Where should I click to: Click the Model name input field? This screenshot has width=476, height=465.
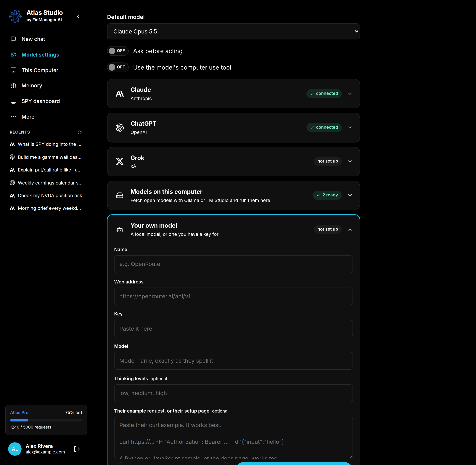pos(233,361)
